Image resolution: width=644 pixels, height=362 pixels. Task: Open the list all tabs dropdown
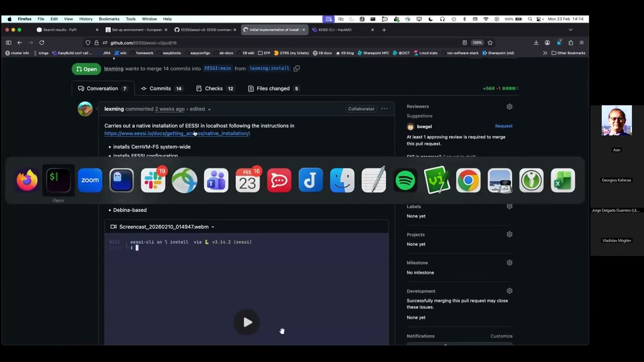click(x=571, y=30)
